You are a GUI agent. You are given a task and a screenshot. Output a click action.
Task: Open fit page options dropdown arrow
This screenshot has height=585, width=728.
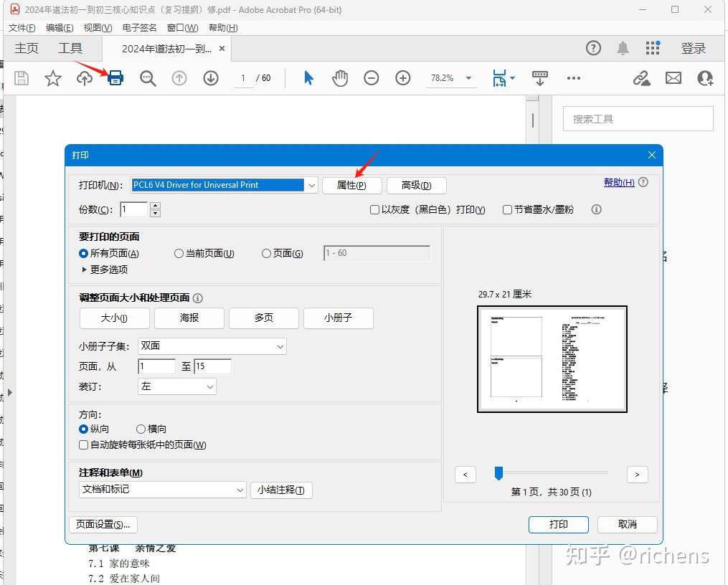tap(513, 78)
